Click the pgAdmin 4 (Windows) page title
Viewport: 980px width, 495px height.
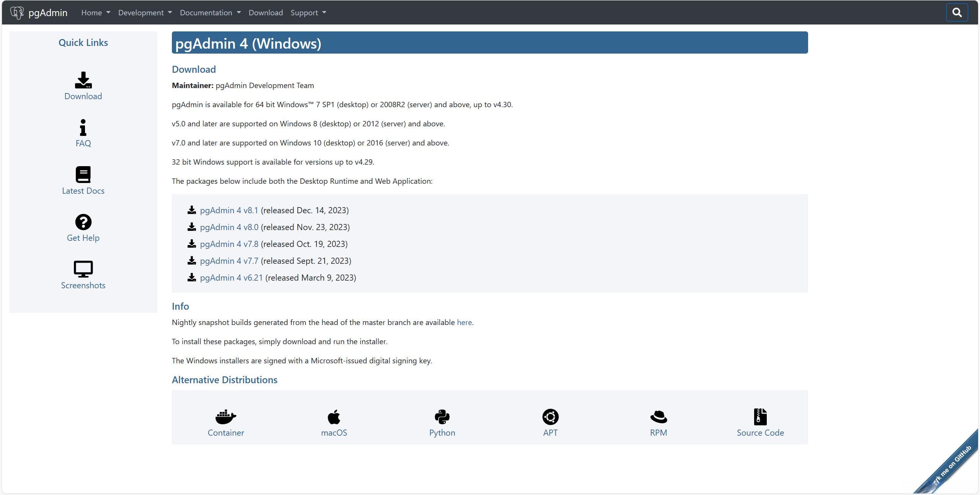point(248,43)
